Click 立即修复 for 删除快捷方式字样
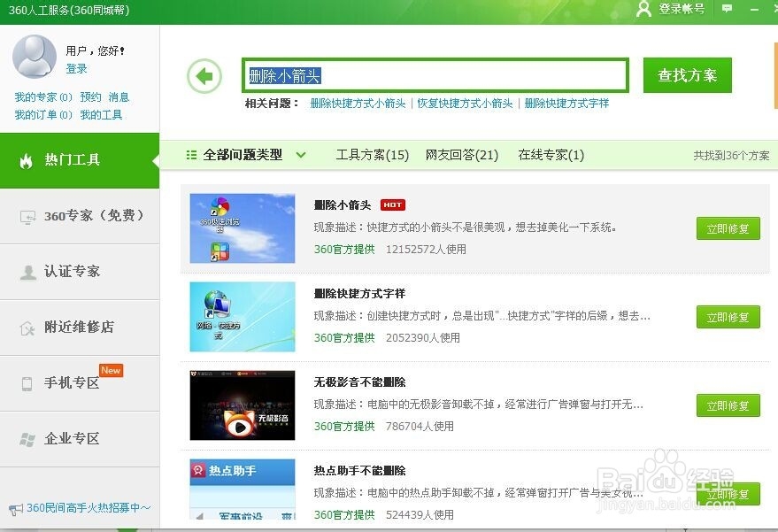The image size is (778, 532). [x=728, y=317]
